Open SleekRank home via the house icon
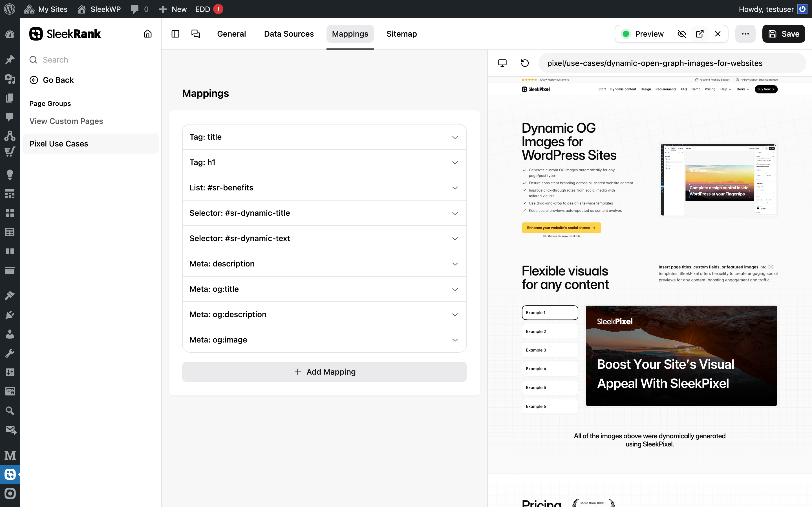 148,34
